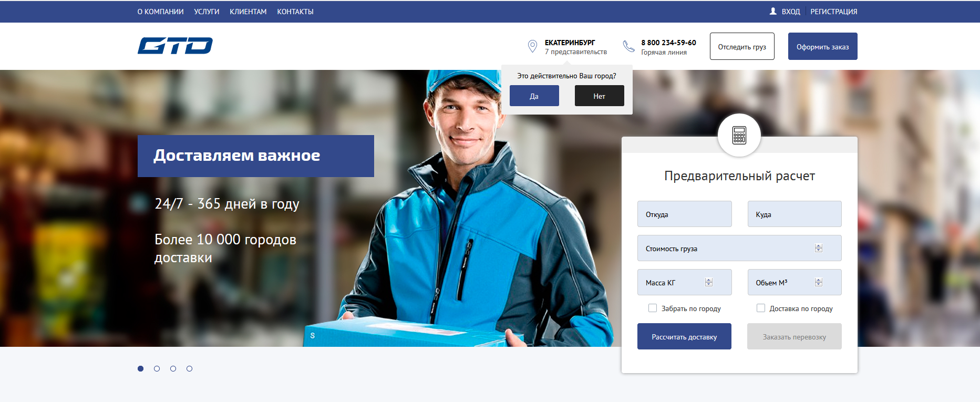Focus the Откуда input field

(x=685, y=214)
